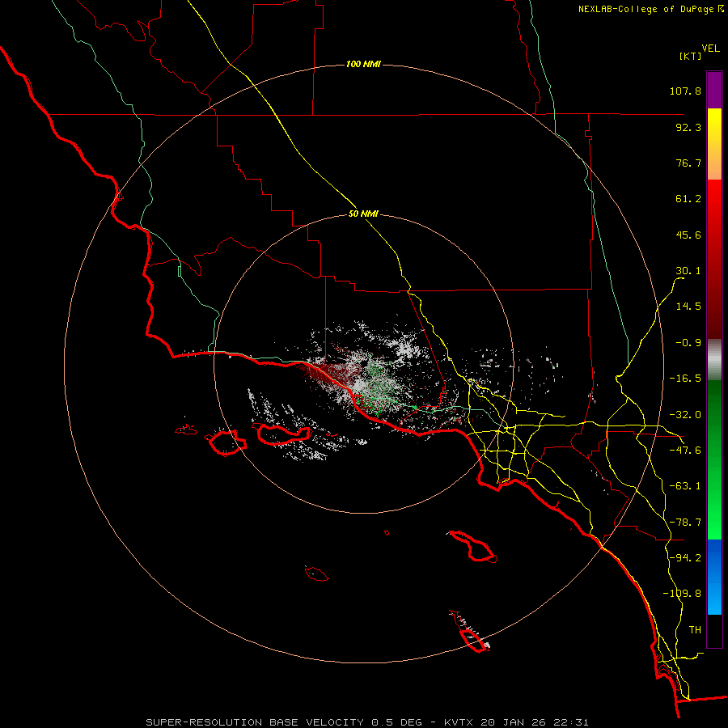Select the -47.6 legend value
Viewport: 728px width, 728px height.
click(685, 451)
